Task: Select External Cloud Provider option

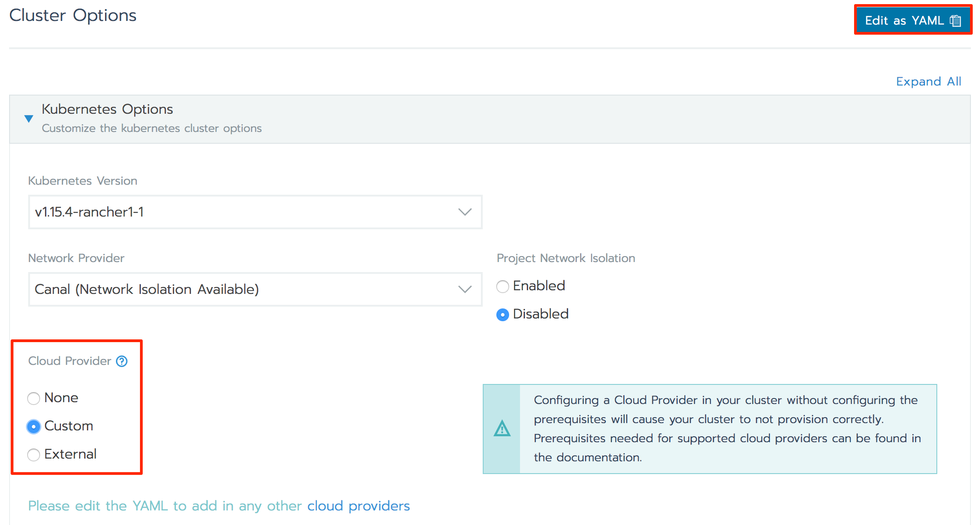Action: 34,454
